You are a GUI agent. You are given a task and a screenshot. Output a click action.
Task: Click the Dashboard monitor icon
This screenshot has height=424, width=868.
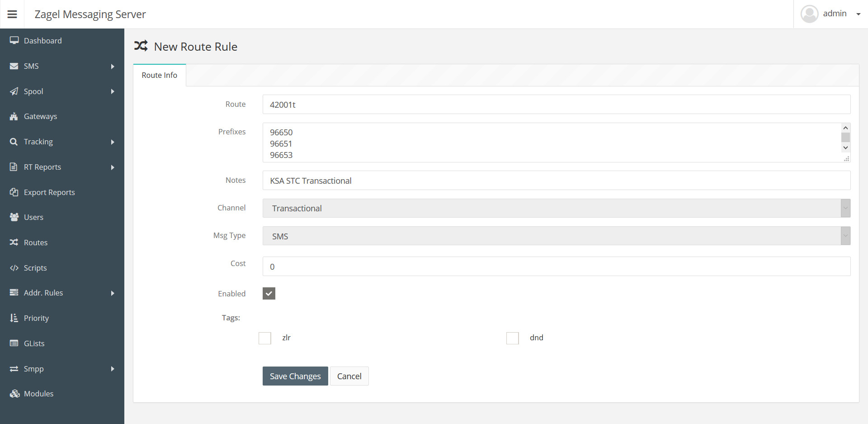14,40
